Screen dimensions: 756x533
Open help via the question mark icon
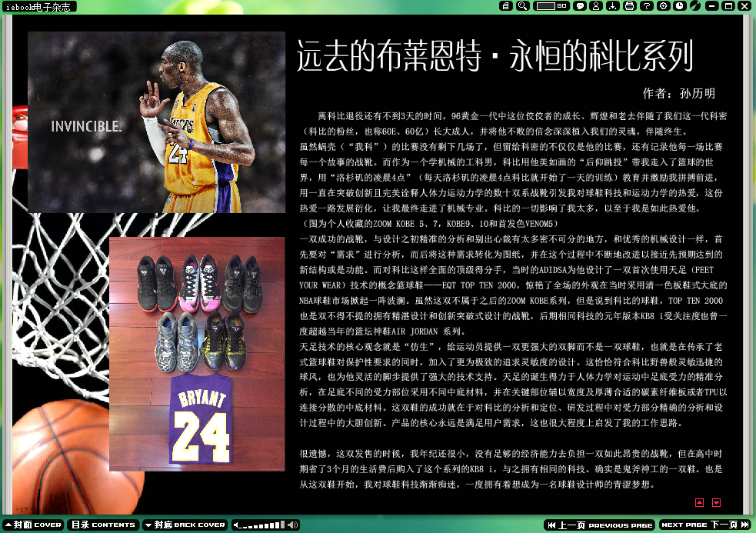(646, 6)
